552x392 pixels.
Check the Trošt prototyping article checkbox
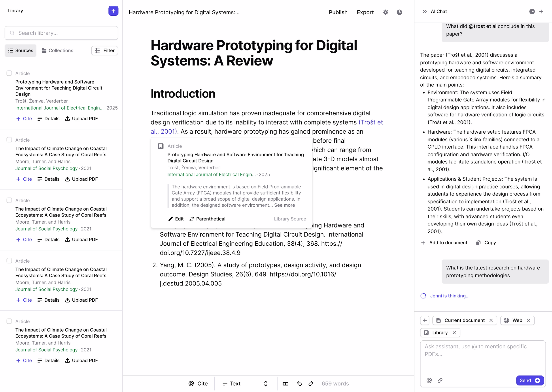coord(9,73)
